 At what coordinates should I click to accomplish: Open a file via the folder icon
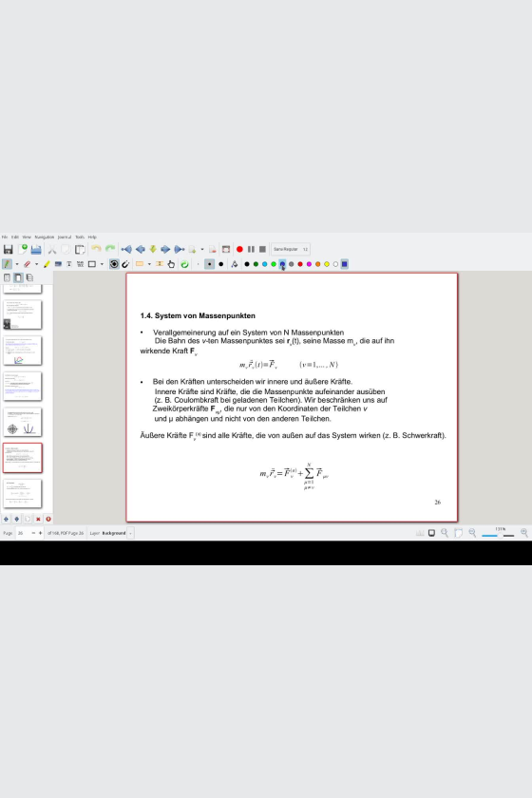tap(36, 249)
